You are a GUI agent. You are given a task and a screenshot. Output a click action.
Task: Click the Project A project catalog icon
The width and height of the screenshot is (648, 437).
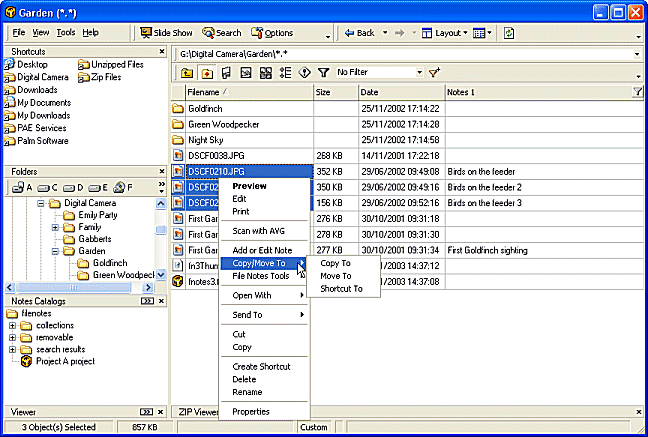coord(27,361)
